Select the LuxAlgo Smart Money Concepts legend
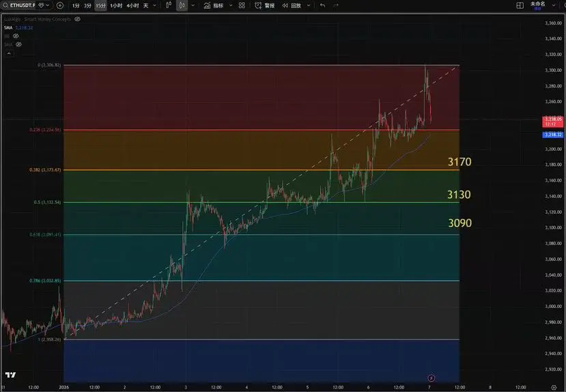The image size is (566, 392). click(x=38, y=19)
